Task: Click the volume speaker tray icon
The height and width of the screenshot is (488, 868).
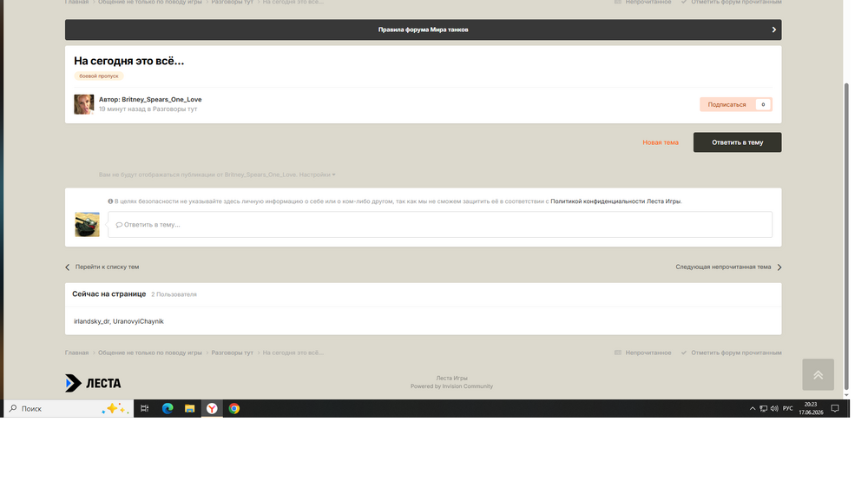Action: [x=774, y=409]
